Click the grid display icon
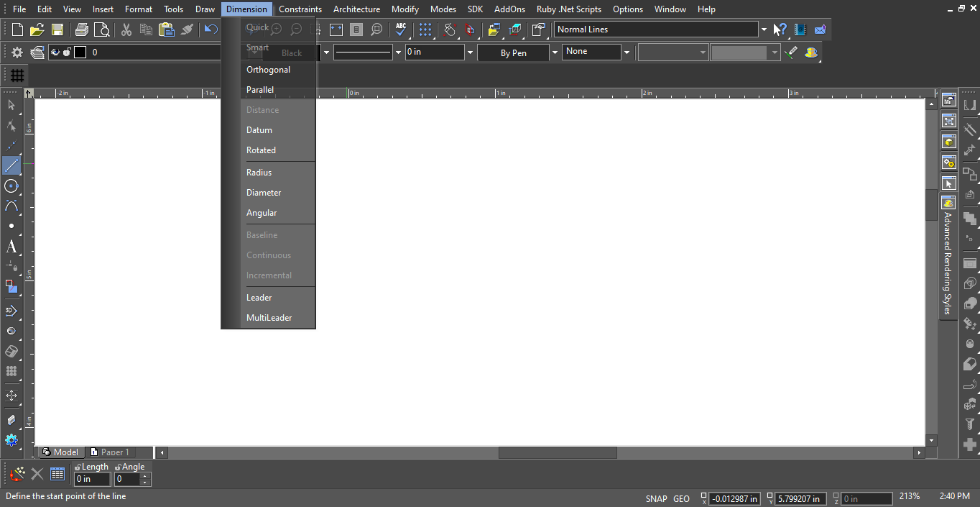This screenshot has width=980, height=507. pyautogui.click(x=17, y=75)
